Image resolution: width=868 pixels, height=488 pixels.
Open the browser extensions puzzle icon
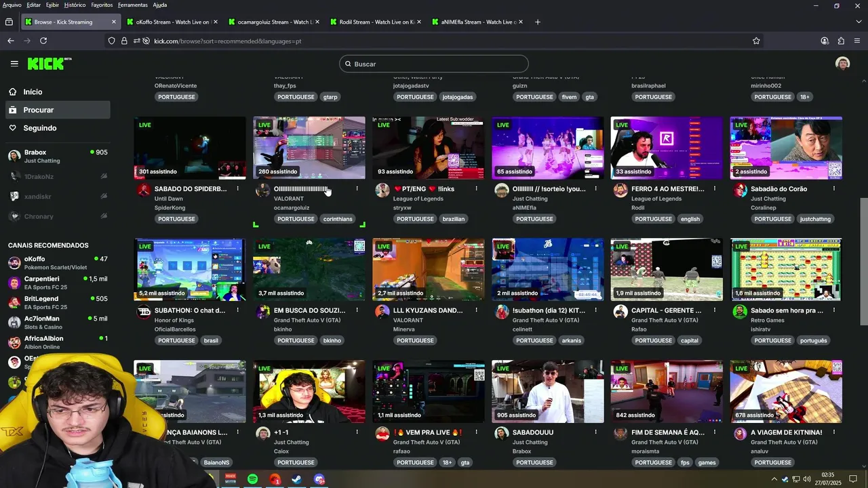[x=841, y=41]
